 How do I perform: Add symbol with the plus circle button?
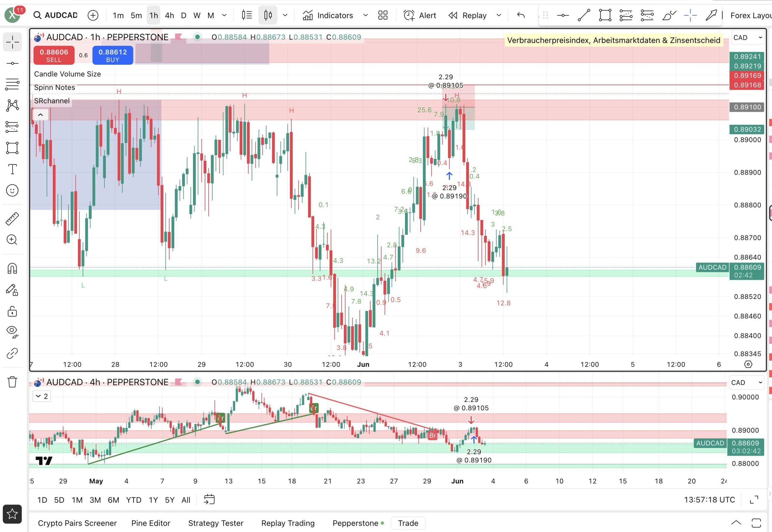click(x=93, y=15)
